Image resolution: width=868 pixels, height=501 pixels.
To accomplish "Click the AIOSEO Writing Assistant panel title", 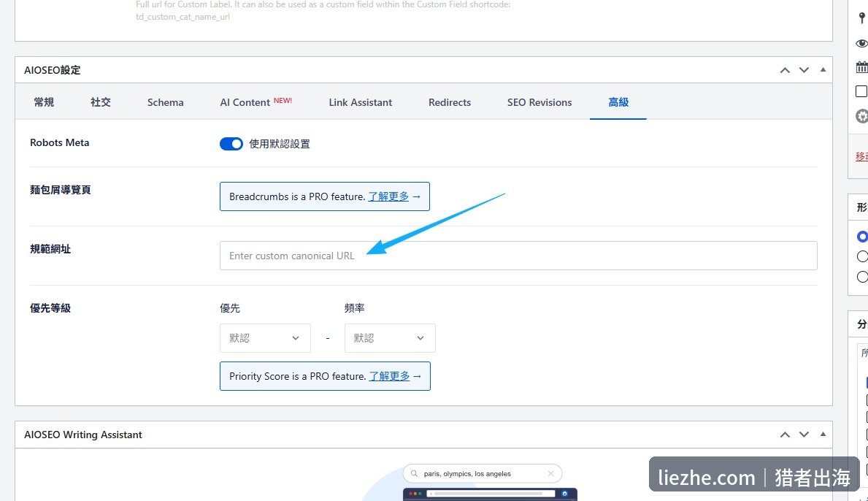I will [83, 435].
